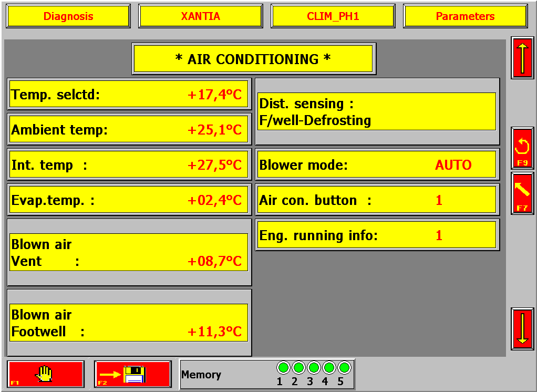Switch to the Parameters tab
This screenshot has width=537, height=392.
[x=465, y=16]
